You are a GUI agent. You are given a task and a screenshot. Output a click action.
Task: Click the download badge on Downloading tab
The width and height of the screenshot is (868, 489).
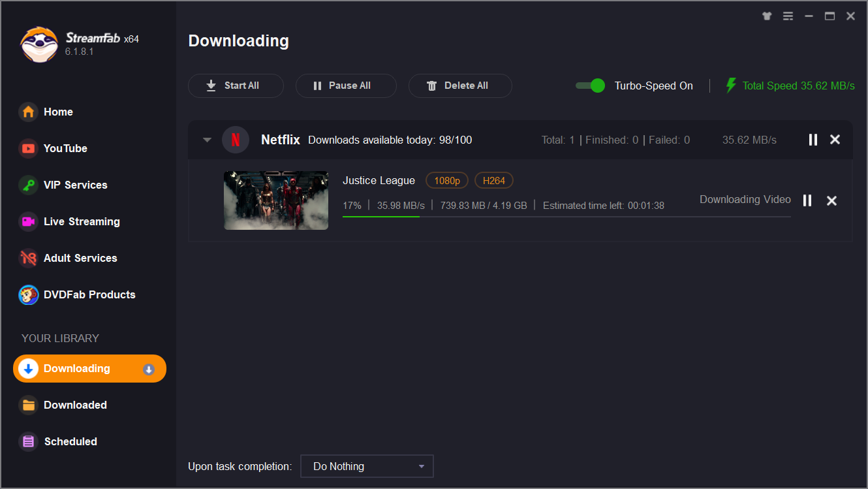[149, 370]
